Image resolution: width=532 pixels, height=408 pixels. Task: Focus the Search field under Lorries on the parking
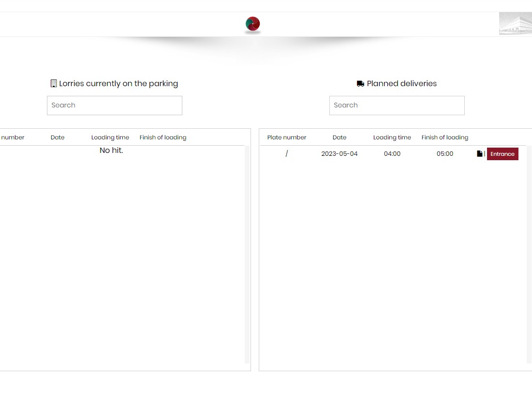point(115,106)
